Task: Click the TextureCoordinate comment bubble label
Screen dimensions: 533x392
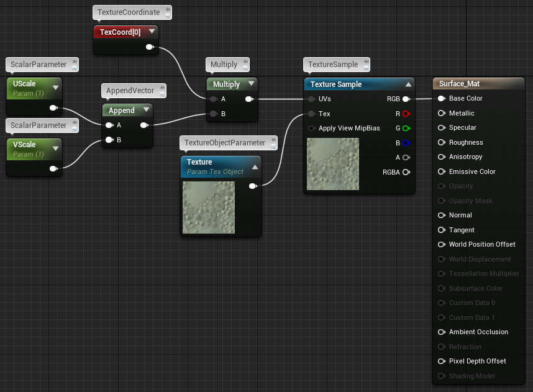Action: point(129,12)
